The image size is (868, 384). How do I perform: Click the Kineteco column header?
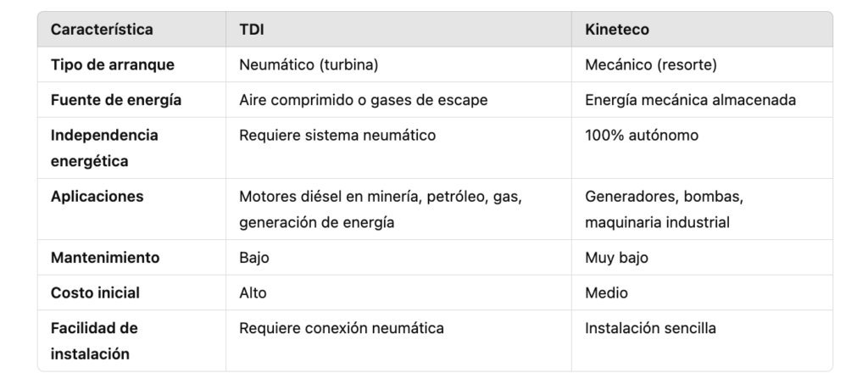coord(616,30)
